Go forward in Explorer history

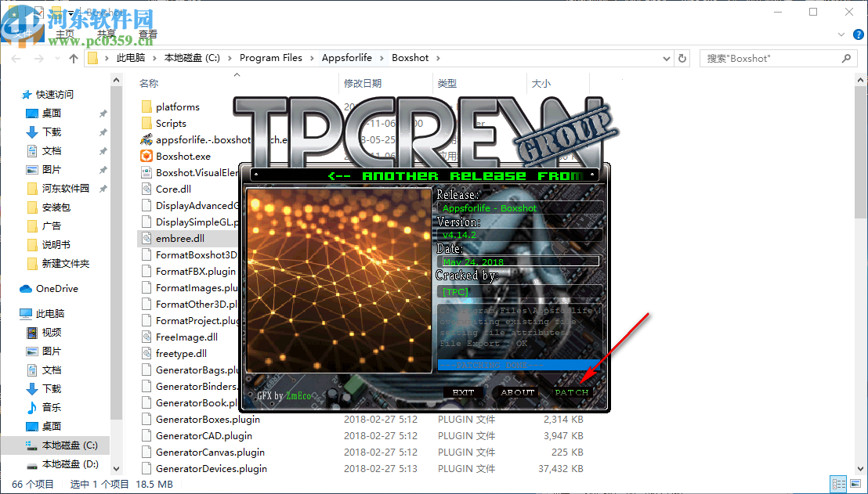(x=38, y=58)
